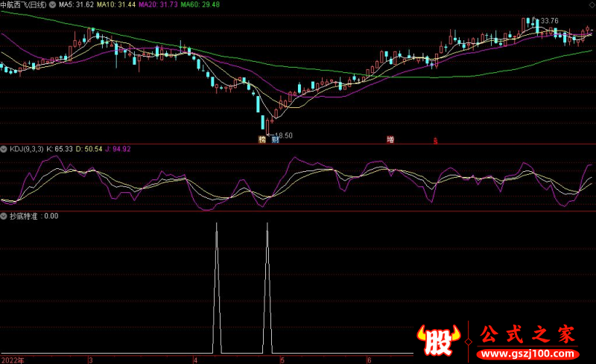Click the KDJ(9,3,3) indicator name
Viewport: 596px width, 364px height.
pos(27,149)
